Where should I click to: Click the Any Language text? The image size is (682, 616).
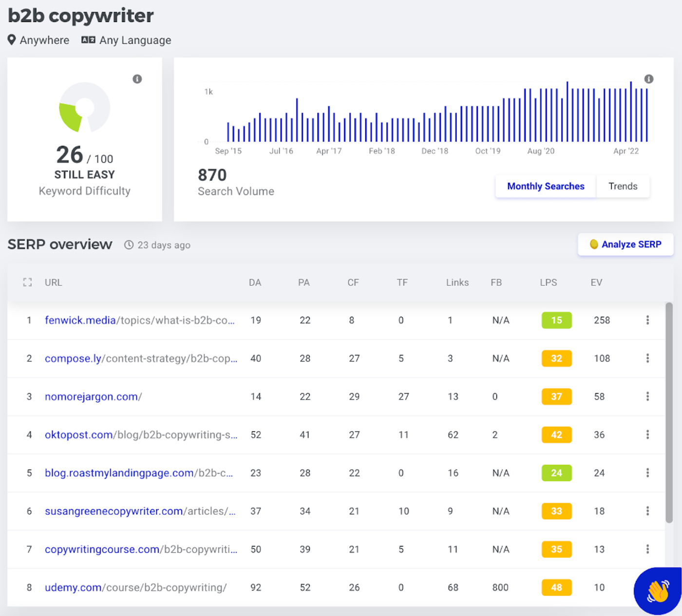(135, 40)
